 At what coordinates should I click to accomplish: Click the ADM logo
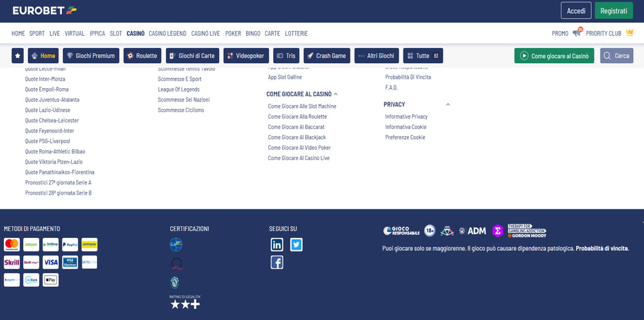tap(472, 231)
